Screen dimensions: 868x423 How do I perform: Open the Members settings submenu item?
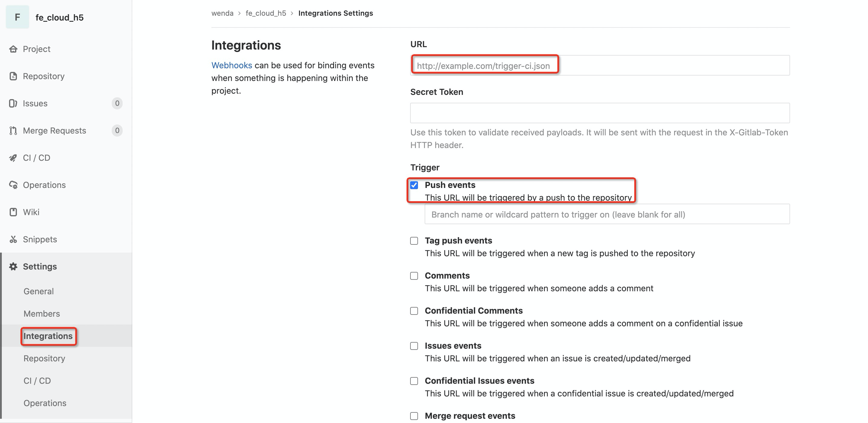pos(42,314)
